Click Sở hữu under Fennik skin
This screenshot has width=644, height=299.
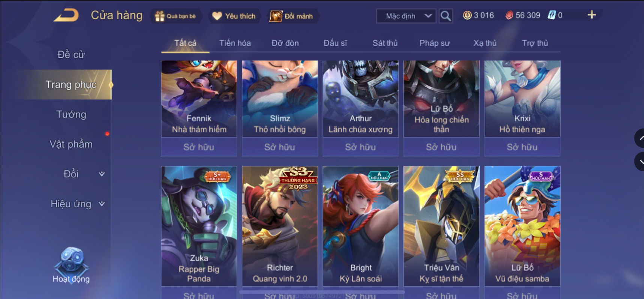pyautogui.click(x=199, y=147)
